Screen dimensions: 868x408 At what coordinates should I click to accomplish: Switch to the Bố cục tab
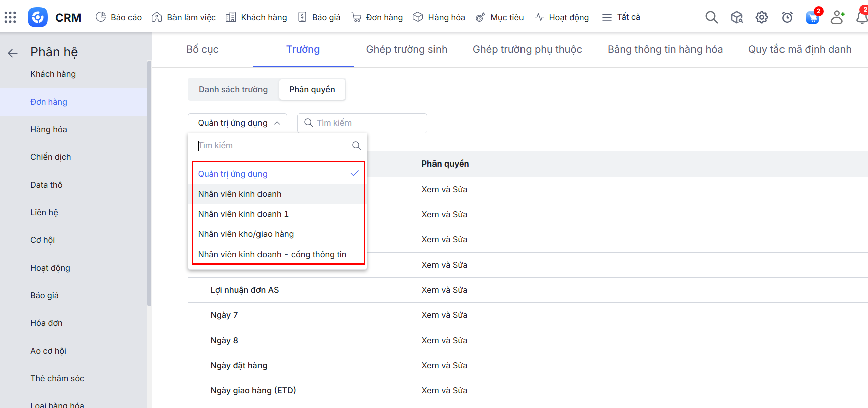[202, 49]
